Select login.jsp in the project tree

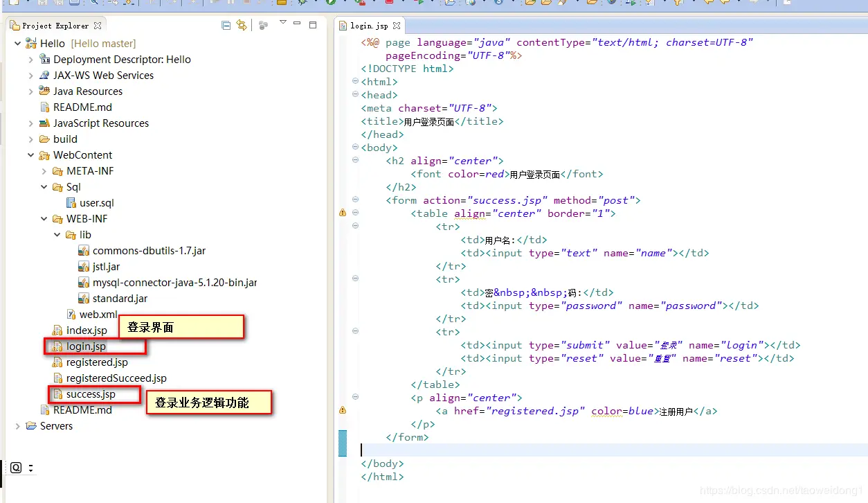[86, 346]
